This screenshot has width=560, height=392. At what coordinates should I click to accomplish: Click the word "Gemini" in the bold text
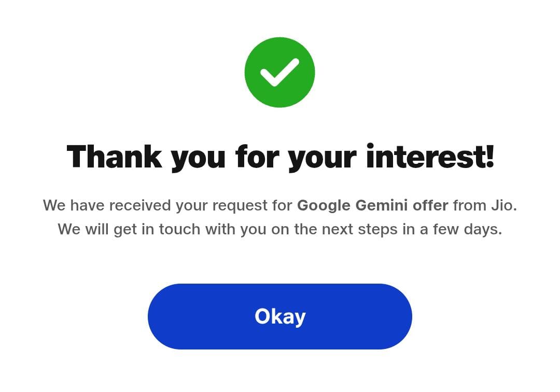pyautogui.click(x=381, y=205)
